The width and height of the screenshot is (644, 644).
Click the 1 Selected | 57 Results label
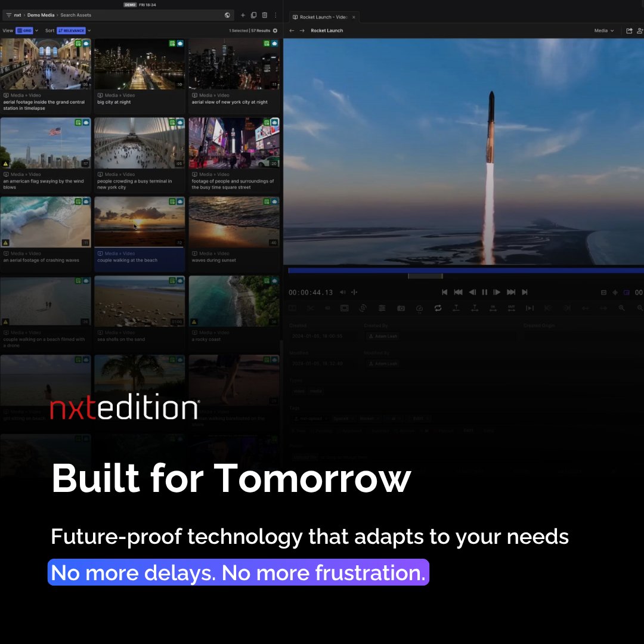249,30
